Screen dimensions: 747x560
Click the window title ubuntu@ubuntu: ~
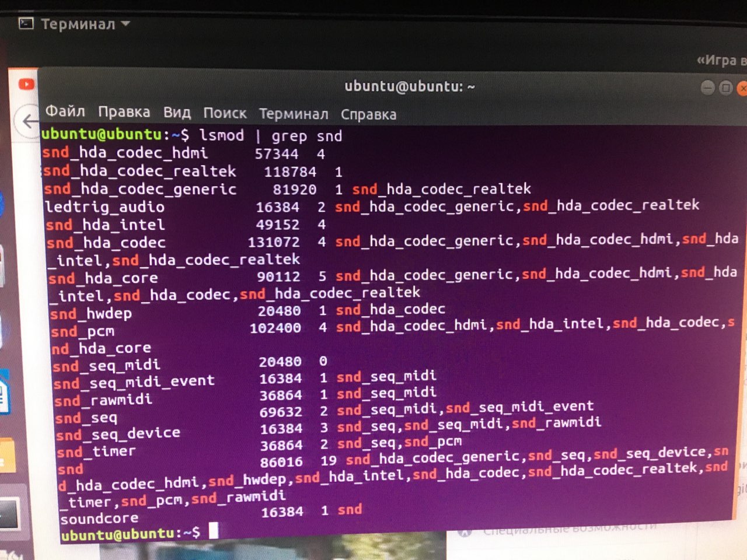point(410,86)
